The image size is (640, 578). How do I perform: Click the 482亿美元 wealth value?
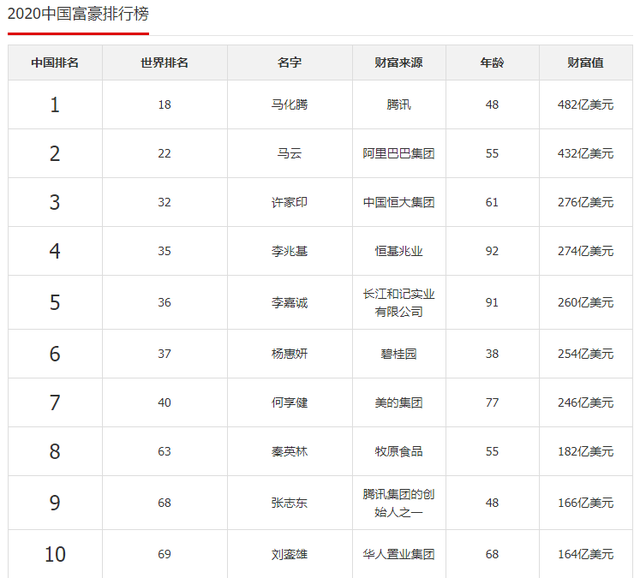(x=586, y=105)
